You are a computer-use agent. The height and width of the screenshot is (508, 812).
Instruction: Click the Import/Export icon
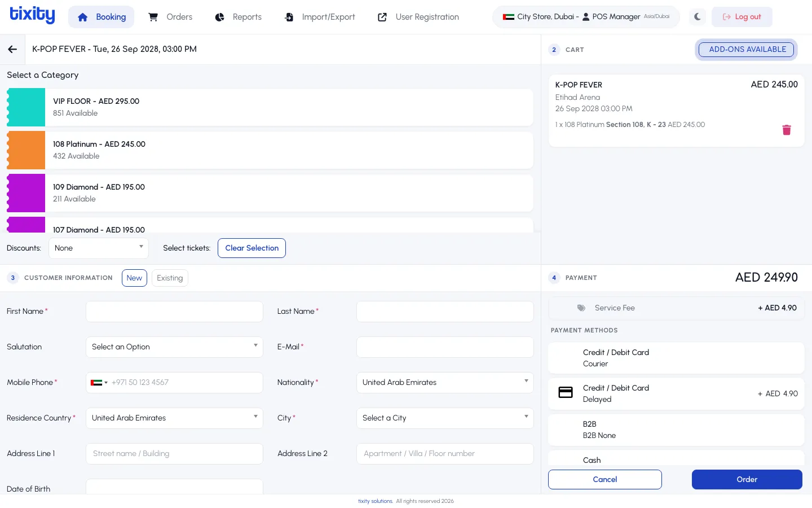[289, 17]
